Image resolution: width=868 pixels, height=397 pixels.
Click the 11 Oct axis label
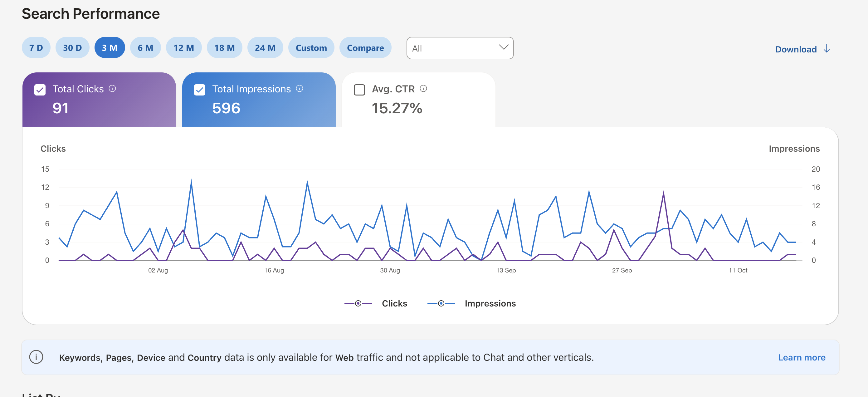click(738, 270)
